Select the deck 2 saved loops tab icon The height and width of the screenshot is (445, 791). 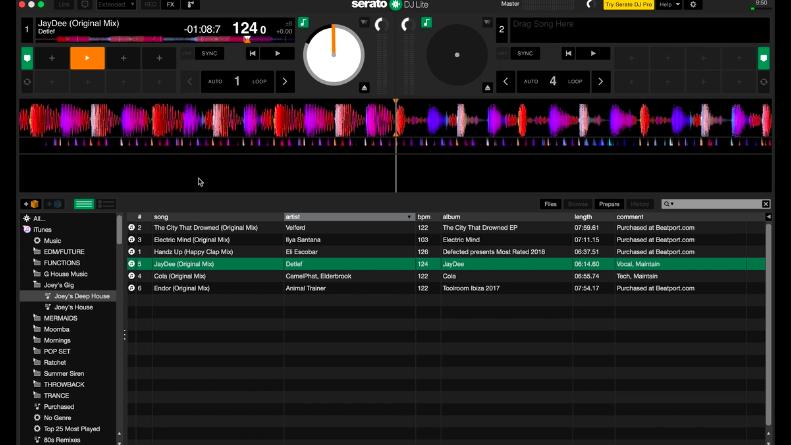click(764, 82)
